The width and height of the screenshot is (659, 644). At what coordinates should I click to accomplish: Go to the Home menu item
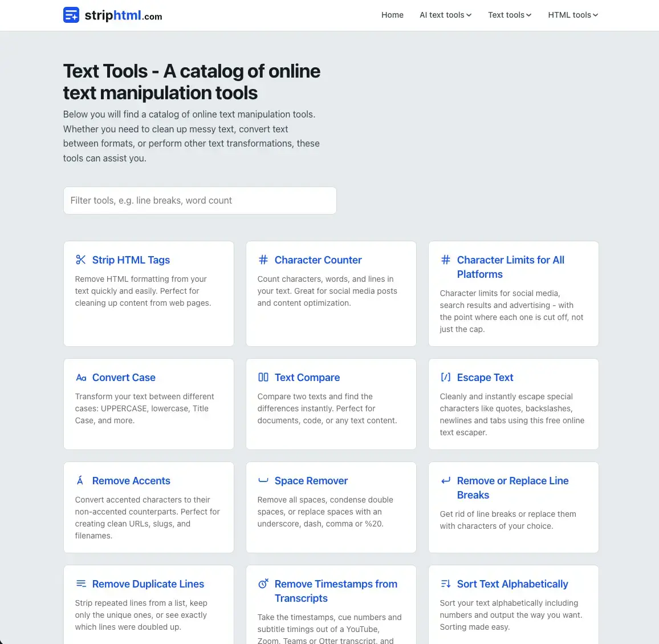(x=392, y=15)
